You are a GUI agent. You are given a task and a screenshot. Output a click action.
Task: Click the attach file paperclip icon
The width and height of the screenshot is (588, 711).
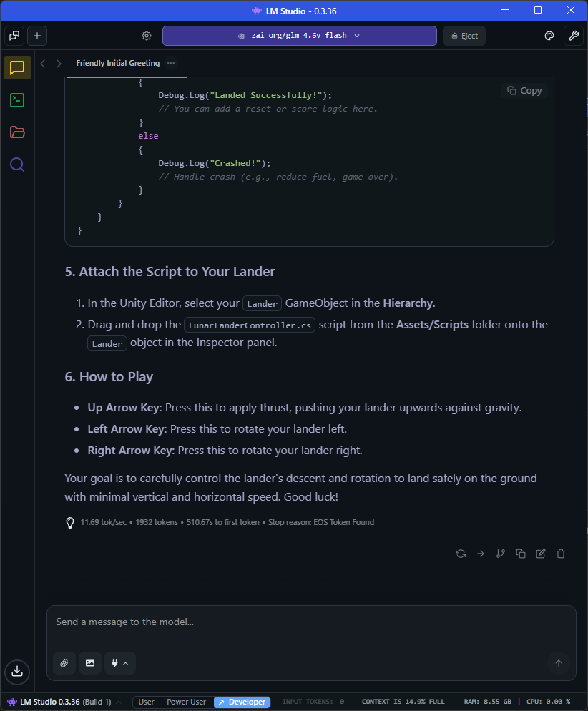[x=64, y=663]
